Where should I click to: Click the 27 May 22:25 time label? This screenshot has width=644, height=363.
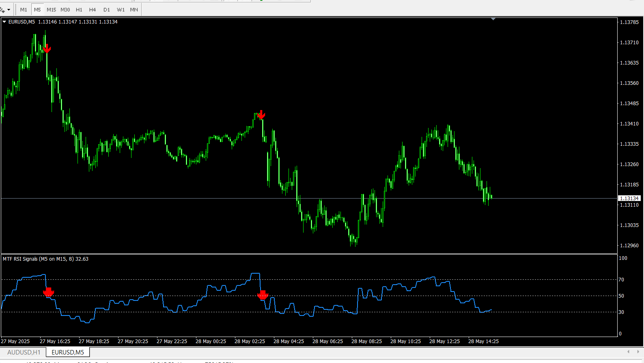172,341
